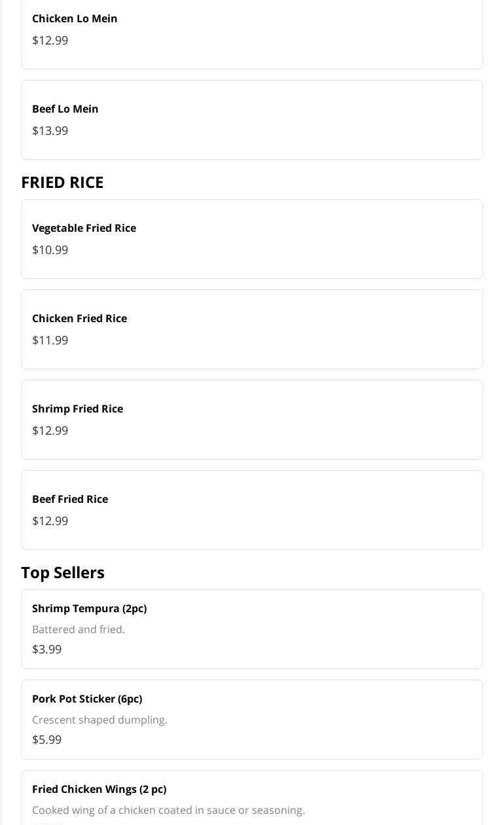Click the $13.99 Beef Lo Mein price

coord(50,131)
